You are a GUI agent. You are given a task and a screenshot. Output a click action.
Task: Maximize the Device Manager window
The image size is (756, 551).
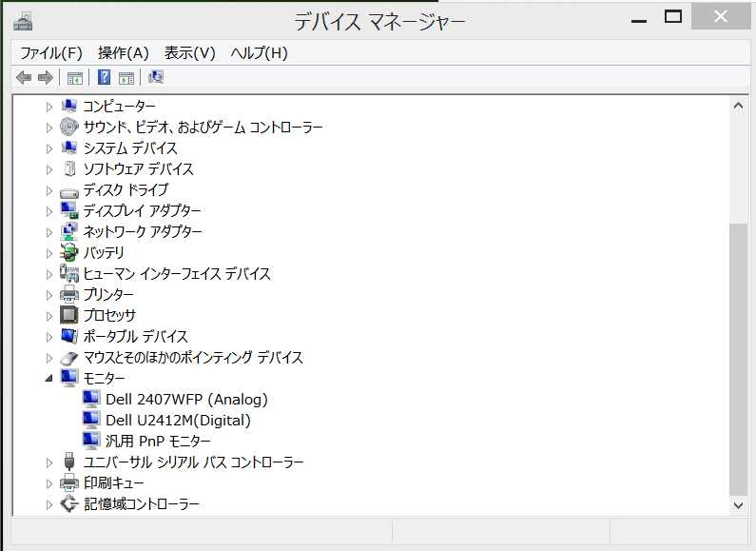(x=673, y=17)
